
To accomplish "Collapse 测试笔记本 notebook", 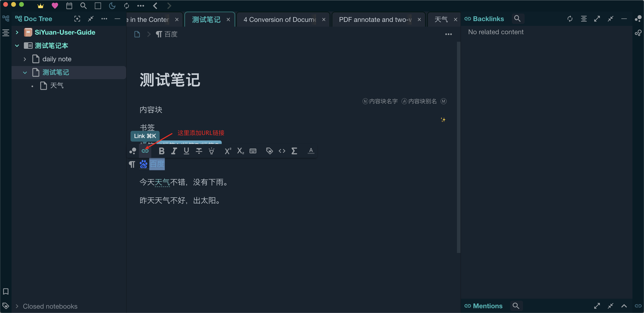I will click(17, 46).
